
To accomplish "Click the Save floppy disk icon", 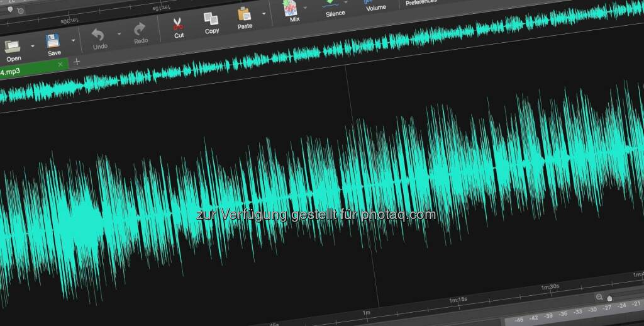I will click(x=53, y=42).
